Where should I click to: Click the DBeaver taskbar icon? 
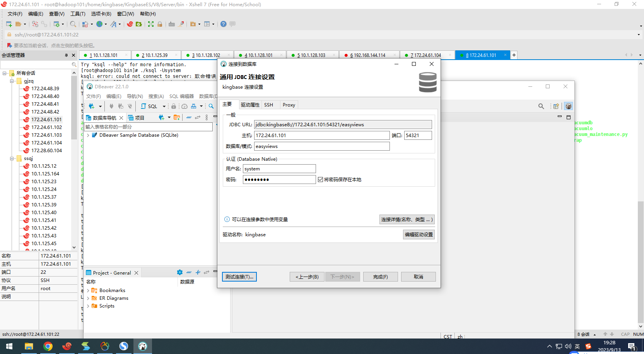[143, 346]
